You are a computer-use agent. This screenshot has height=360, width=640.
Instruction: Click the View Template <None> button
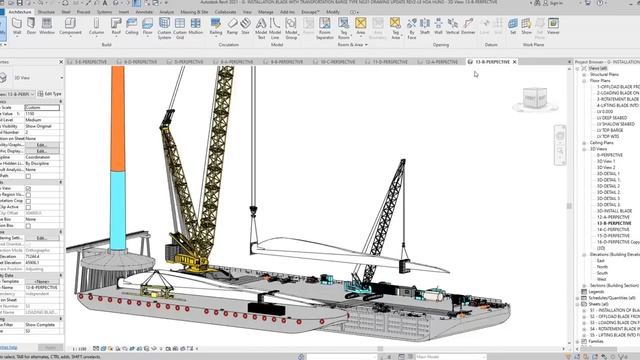tap(42, 281)
